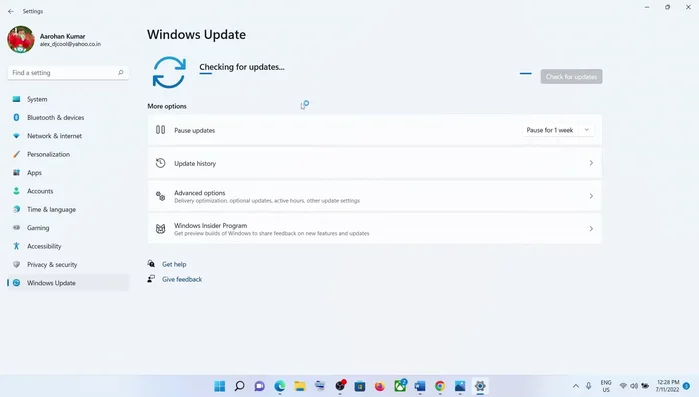
Task: Expand Advanced options chevron
Action: 591,196
